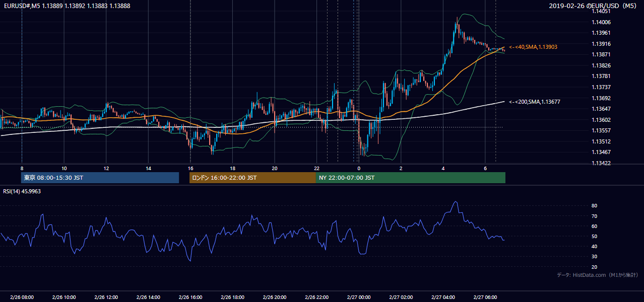Click price level 1.13467 on the axis
This screenshot has width=644, height=302.
[x=601, y=152]
